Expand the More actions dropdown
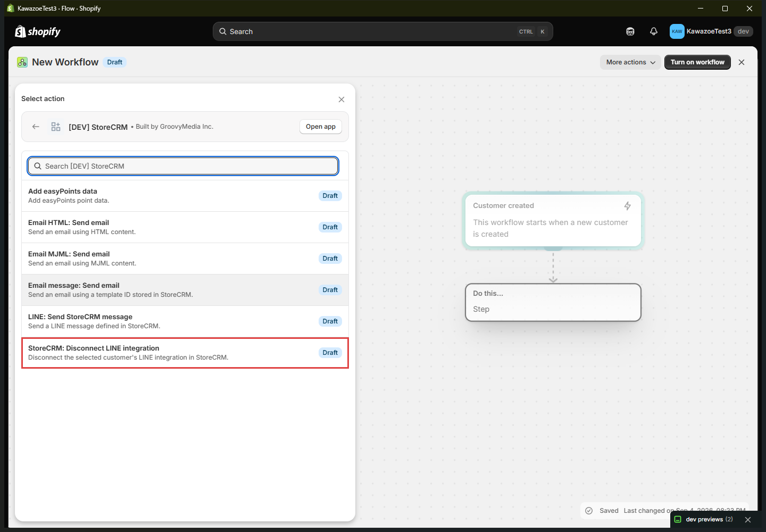The image size is (766, 532). pyautogui.click(x=631, y=62)
